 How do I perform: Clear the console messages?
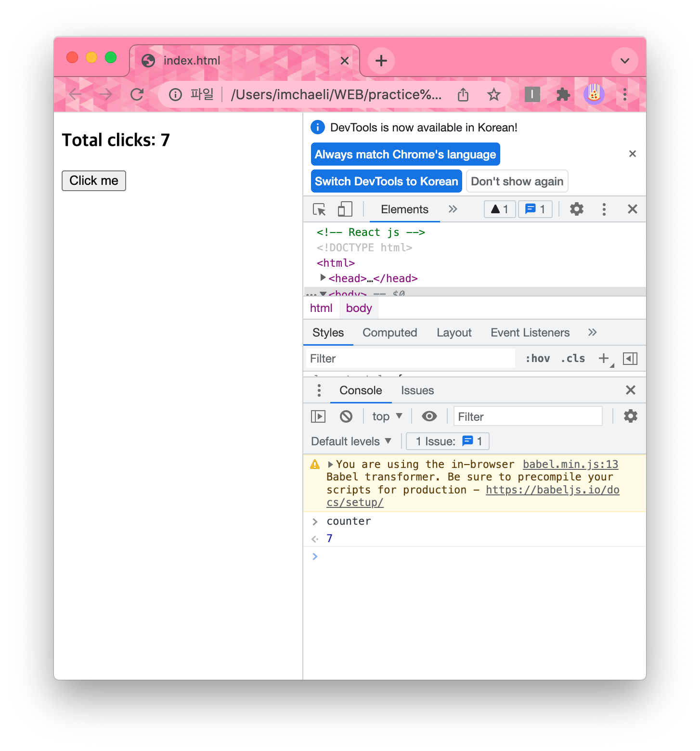tap(346, 416)
